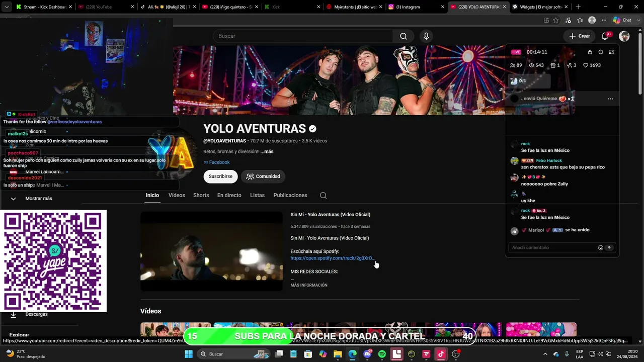Viewport: 644px width, 362px height.
Task: Open TikTok from the taskbar
Action: (441, 354)
